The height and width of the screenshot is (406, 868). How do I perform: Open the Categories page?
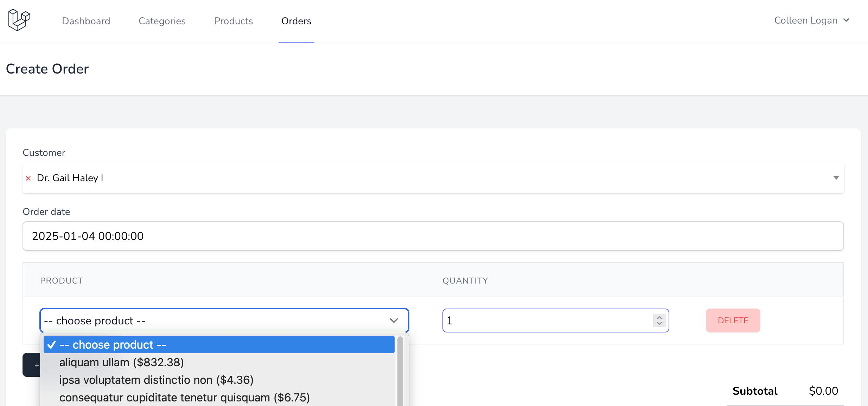coord(162,21)
